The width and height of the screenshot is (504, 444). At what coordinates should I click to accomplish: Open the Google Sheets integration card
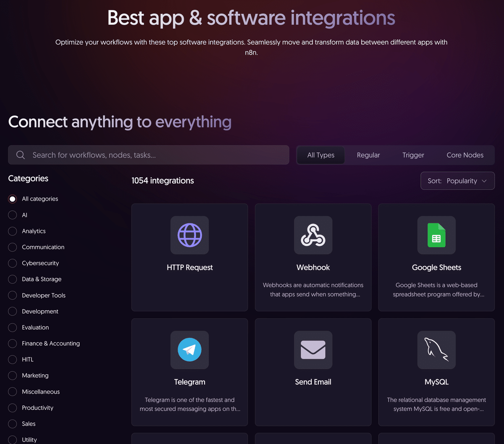(436, 257)
